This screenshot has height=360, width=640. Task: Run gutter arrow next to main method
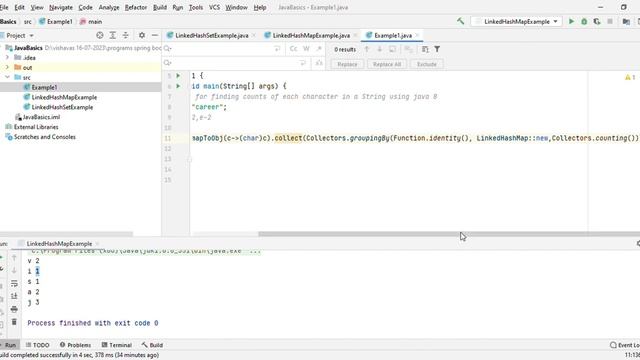(x=178, y=86)
